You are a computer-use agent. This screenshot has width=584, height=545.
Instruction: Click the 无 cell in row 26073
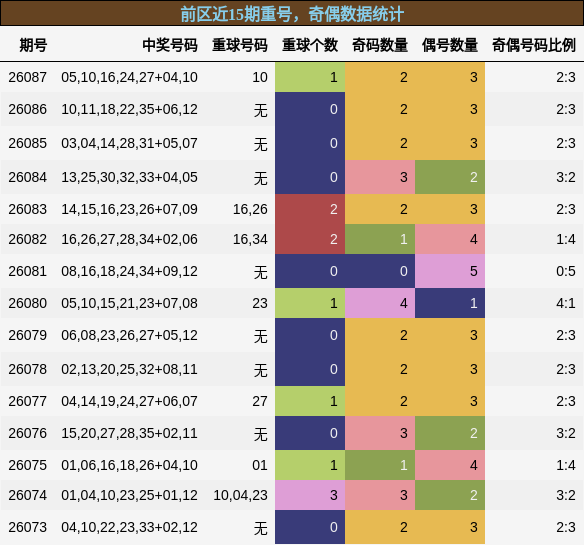click(x=260, y=528)
